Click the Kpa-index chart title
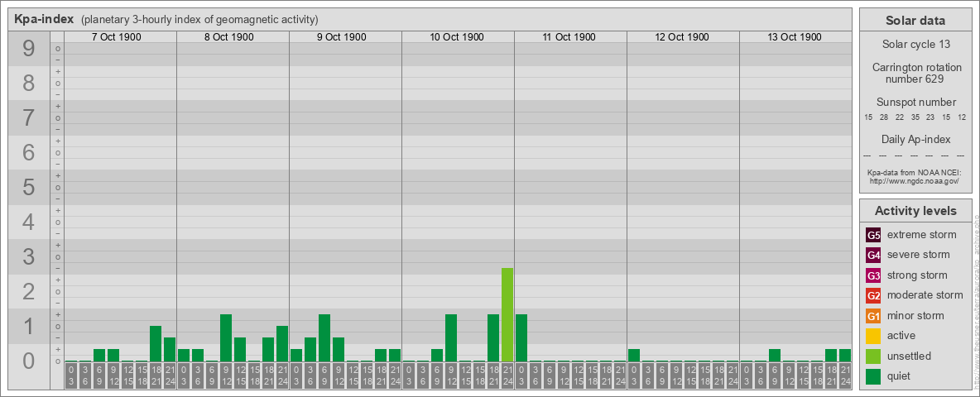This screenshot has width=980, height=397. pos(44,19)
